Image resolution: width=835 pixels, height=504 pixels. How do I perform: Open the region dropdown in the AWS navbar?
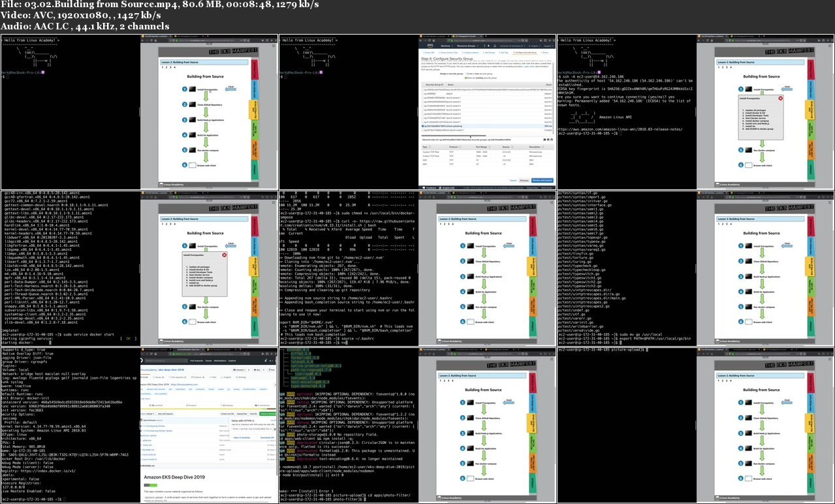(x=535, y=46)
